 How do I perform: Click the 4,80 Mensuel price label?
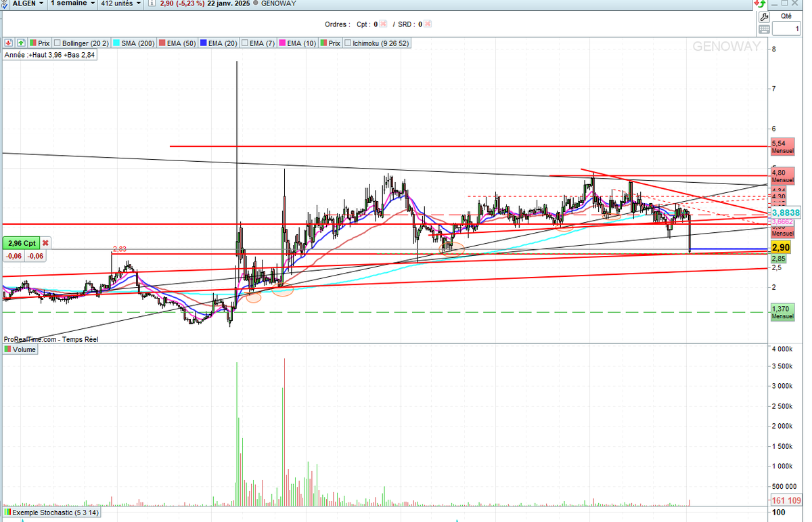pos(783,176)
